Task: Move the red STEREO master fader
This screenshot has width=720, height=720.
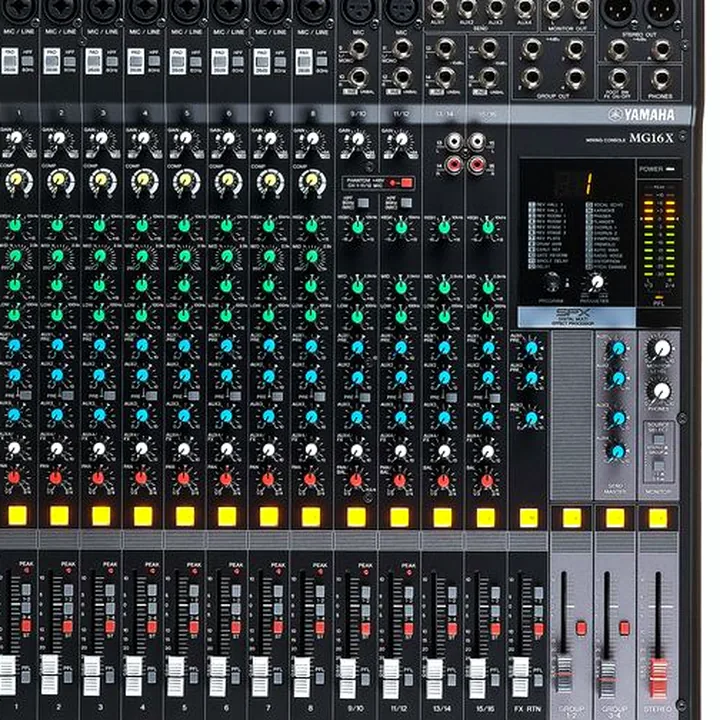Action: click(x=658, y=679)
